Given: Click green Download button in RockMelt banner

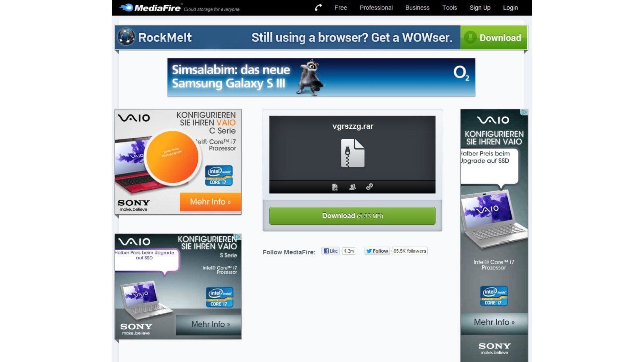Looking at the screenshot, I should point(494,37).
